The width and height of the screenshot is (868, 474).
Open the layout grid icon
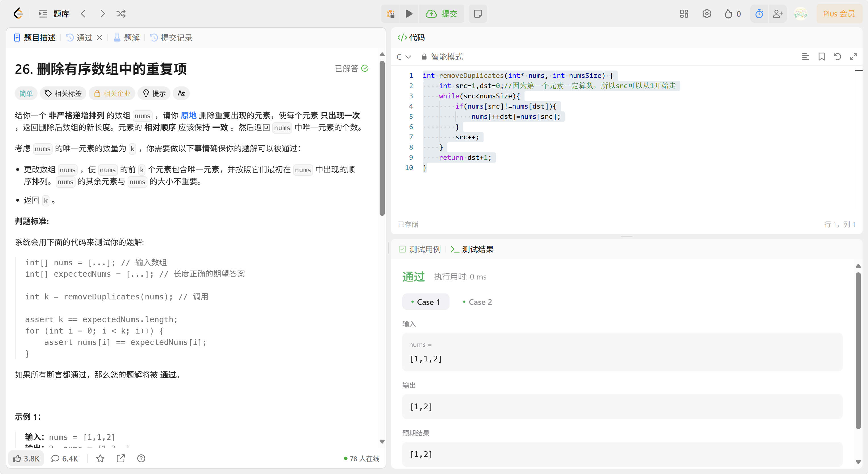click(684, 14)
